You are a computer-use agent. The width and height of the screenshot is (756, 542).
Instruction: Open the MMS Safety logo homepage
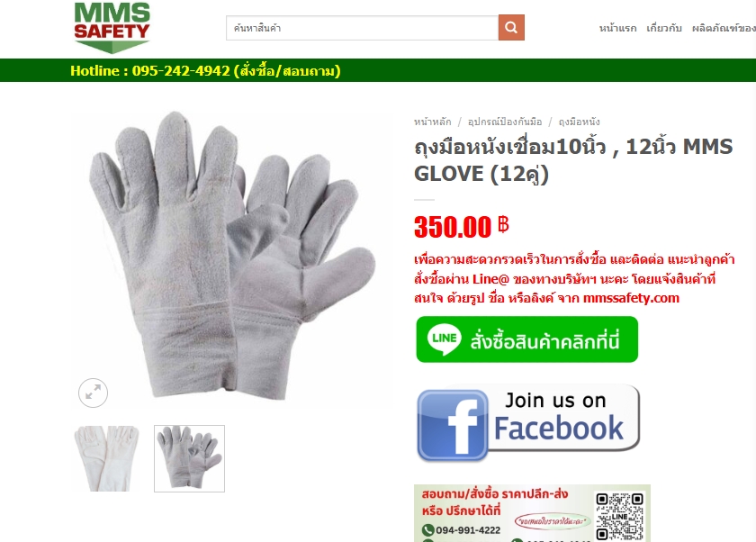click(112, 28)
